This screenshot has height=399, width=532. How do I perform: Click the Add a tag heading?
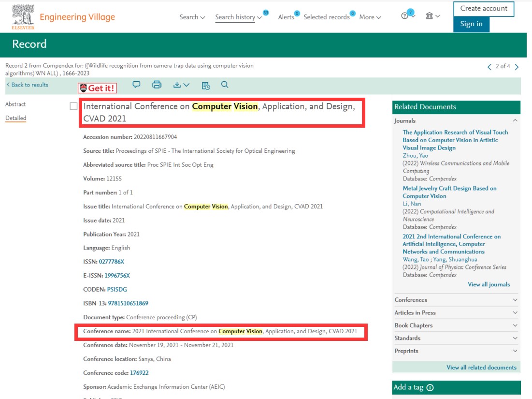point(408,387)
